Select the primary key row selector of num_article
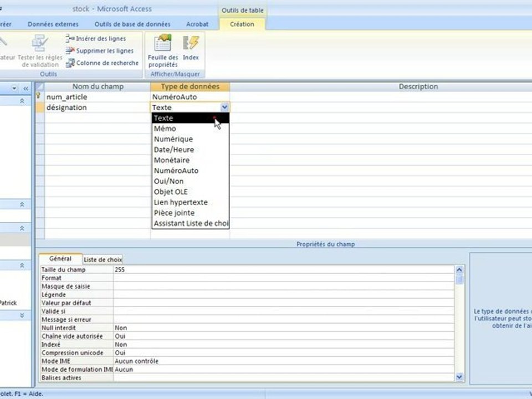This screenshot has height=399, width=532. [x=40, y=96]
